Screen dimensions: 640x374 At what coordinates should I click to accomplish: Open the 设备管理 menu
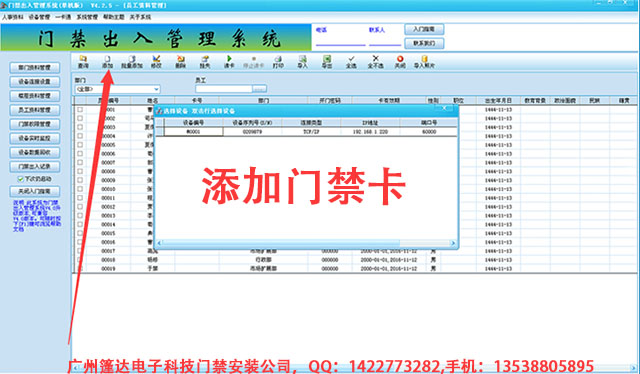40,17
